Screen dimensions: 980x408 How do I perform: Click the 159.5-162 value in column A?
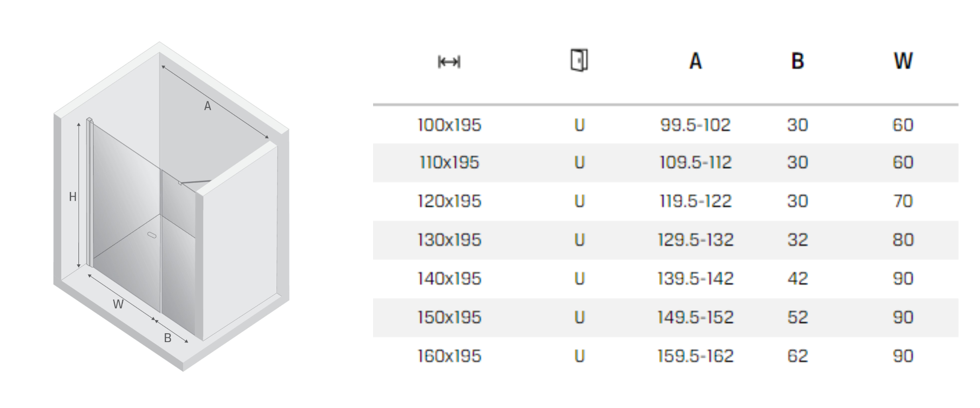[695, 356]
